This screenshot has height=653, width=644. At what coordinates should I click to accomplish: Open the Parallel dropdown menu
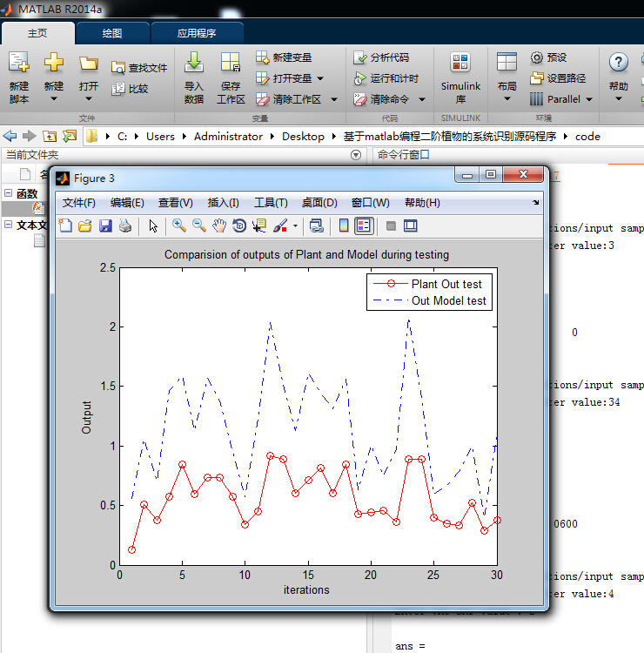(561, 99)
